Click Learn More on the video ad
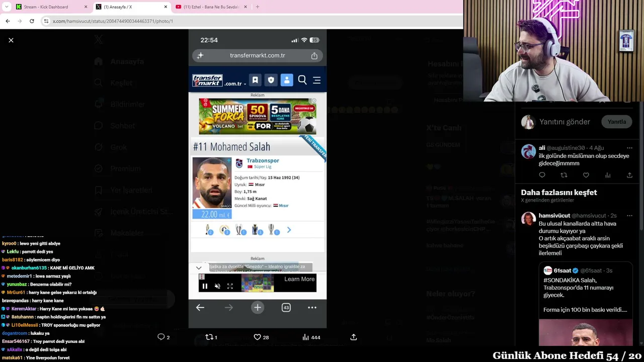 (x=299, y=279)
